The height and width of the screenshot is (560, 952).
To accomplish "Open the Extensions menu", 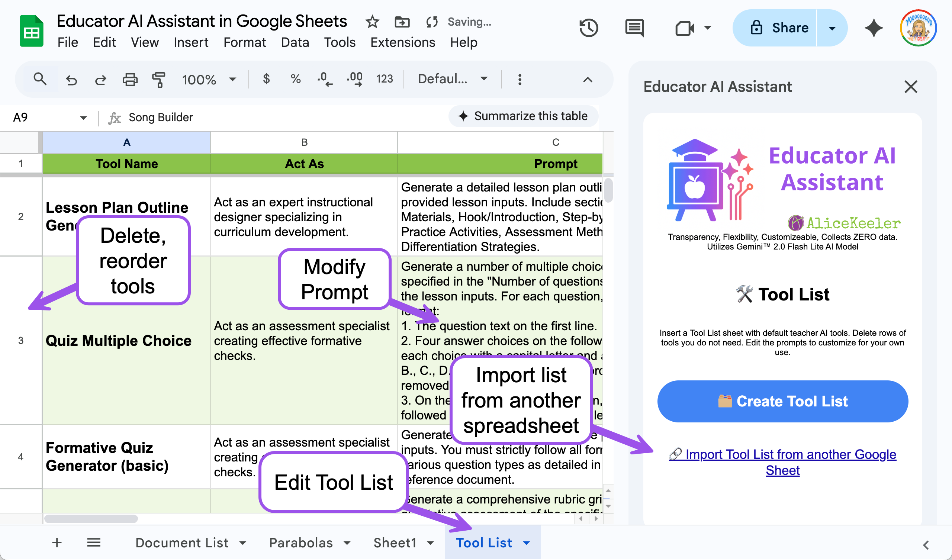I will pos(403,42).
